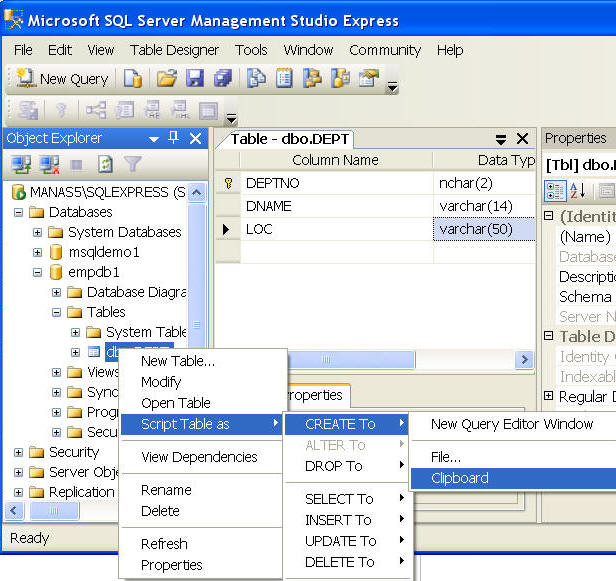This screenshot has height=581, width=616.
Task: Click the Disconnect icon in Object Explorer
Action: pos(50,164)
